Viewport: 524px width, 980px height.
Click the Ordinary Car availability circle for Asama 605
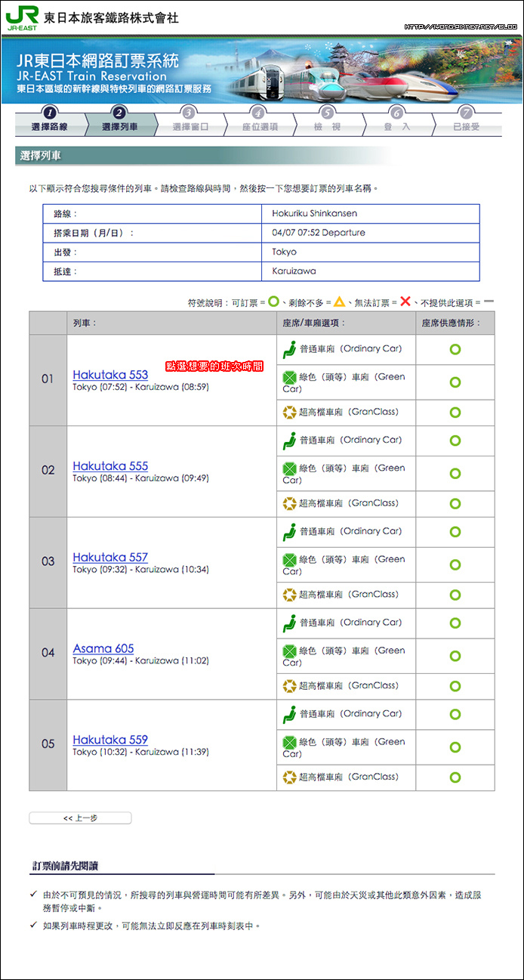(x=455, y=623)
